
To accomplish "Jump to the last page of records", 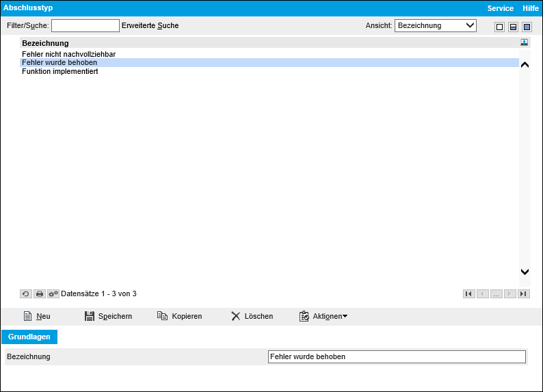I will (x=523, y=293).
